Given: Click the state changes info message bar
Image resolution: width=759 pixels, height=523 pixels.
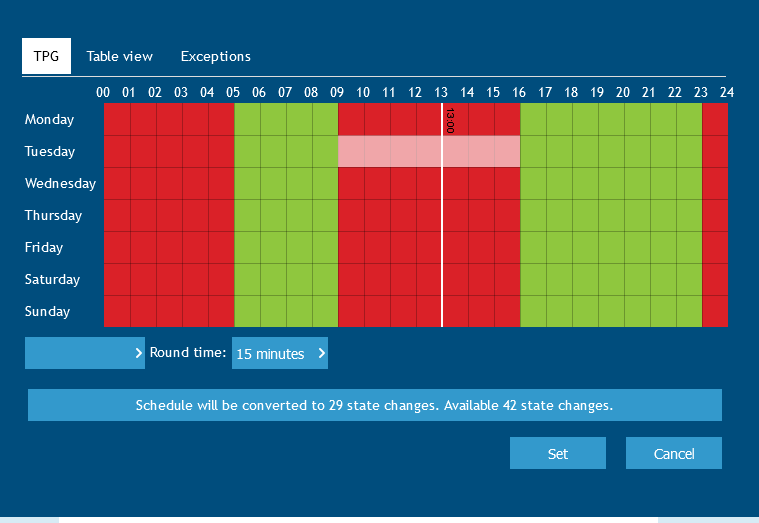Looking at the screenshot, I should [374, 405].
